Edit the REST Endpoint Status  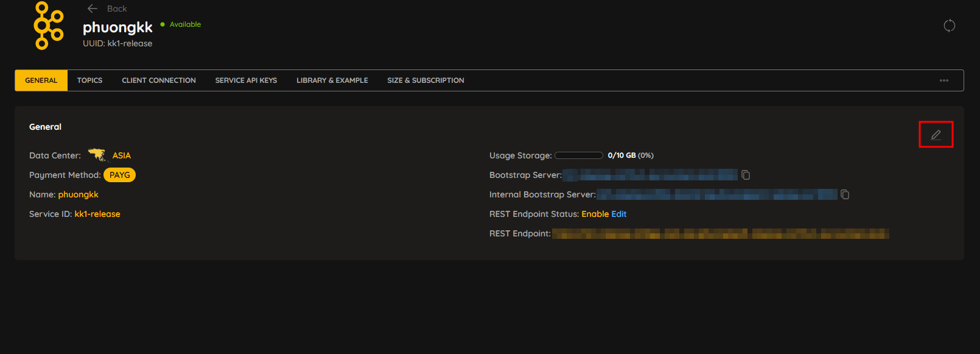pos(619,214)
